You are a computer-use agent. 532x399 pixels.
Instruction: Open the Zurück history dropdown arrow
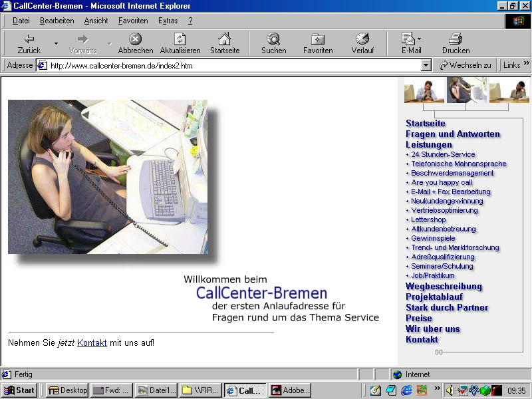56,43
